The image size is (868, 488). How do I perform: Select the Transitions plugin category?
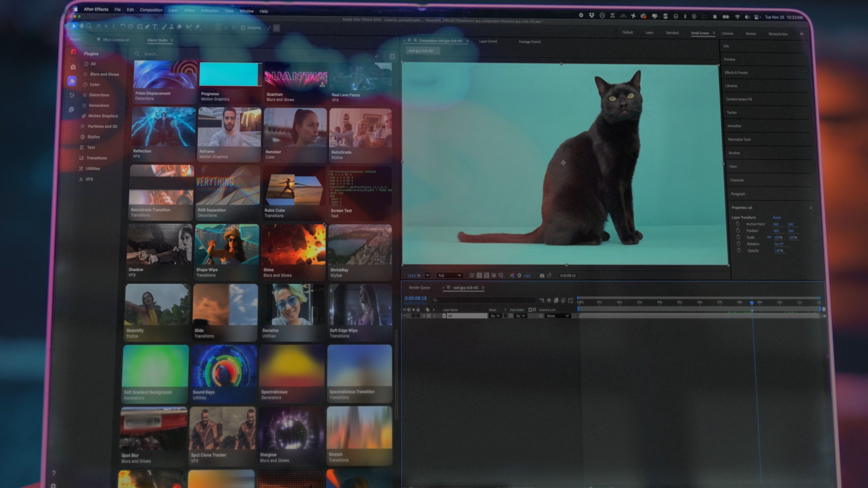coord(97,158)
